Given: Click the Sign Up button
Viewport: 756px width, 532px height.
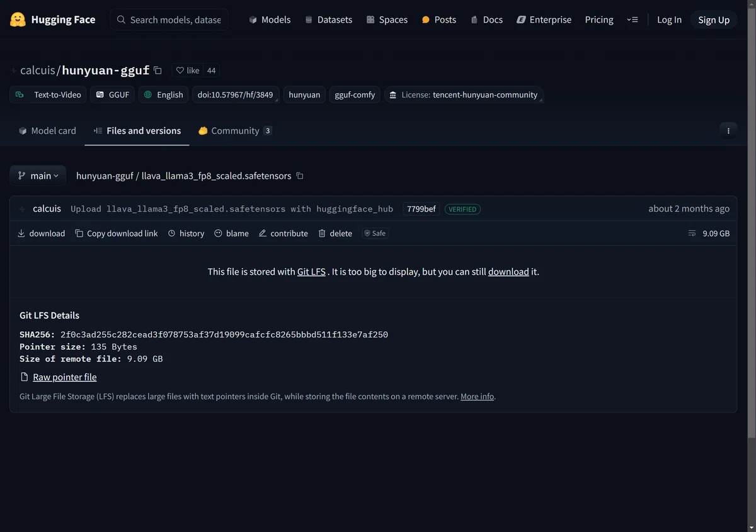Looking at the screenshot, I should click(x=714, y=20).
